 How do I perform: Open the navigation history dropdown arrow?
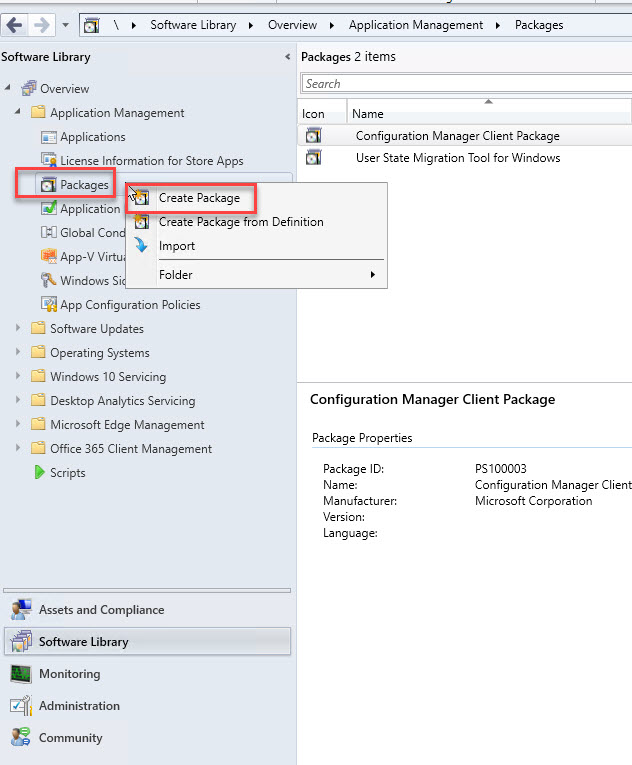(66, 25)
